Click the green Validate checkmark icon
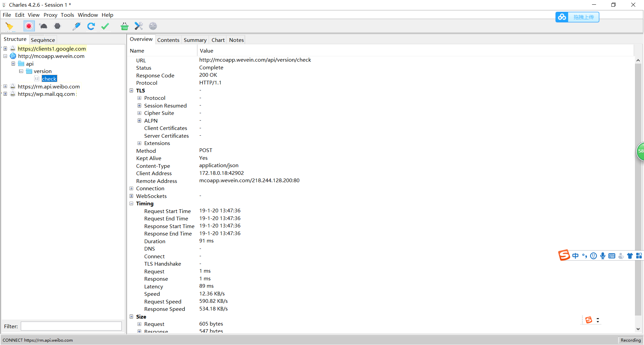644x345 pixels. (x=105, y=26)
